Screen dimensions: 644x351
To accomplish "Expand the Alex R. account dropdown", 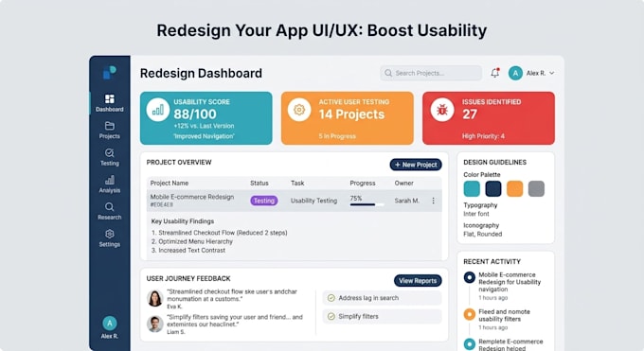I will [552, 73].
